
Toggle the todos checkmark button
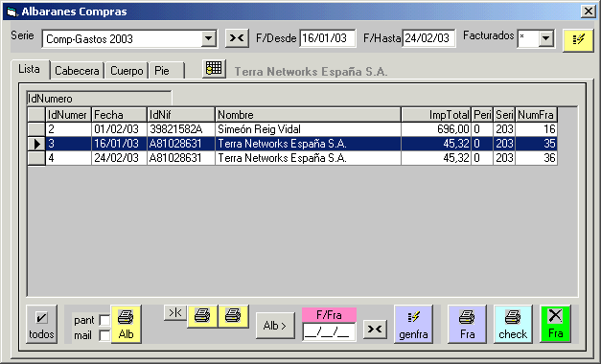(41, 324)
